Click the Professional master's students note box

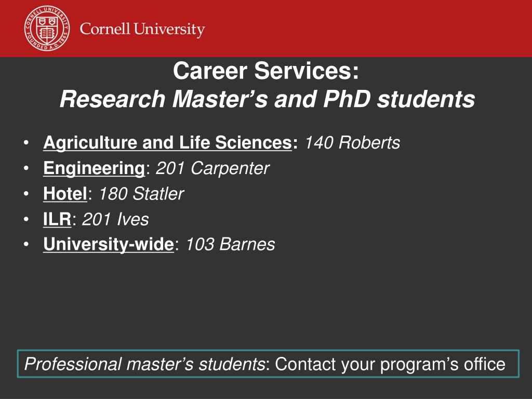click(x=268, y=364)
